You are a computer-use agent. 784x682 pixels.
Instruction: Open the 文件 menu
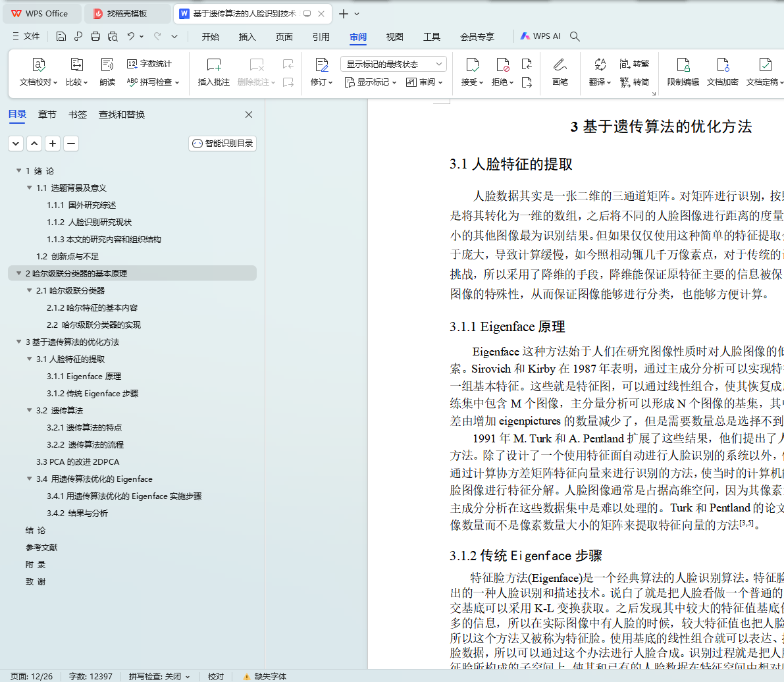26,36
